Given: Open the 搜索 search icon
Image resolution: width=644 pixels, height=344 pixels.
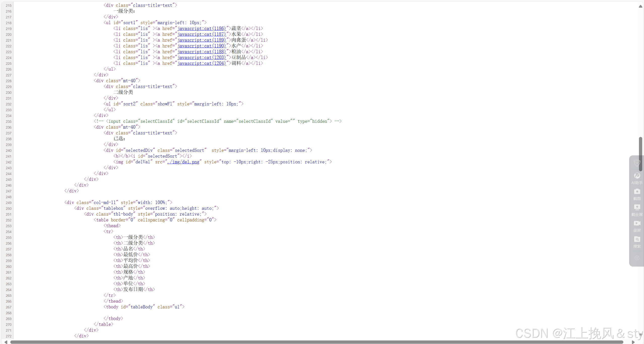Looking at the screenshot, I should (x=637, y=239).
